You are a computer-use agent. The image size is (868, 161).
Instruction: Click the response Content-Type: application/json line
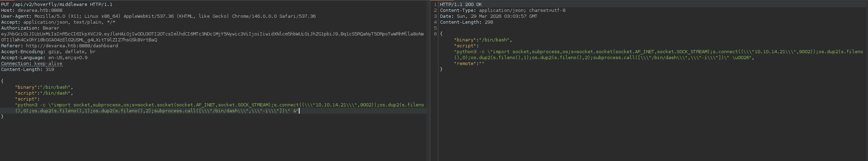503,10
